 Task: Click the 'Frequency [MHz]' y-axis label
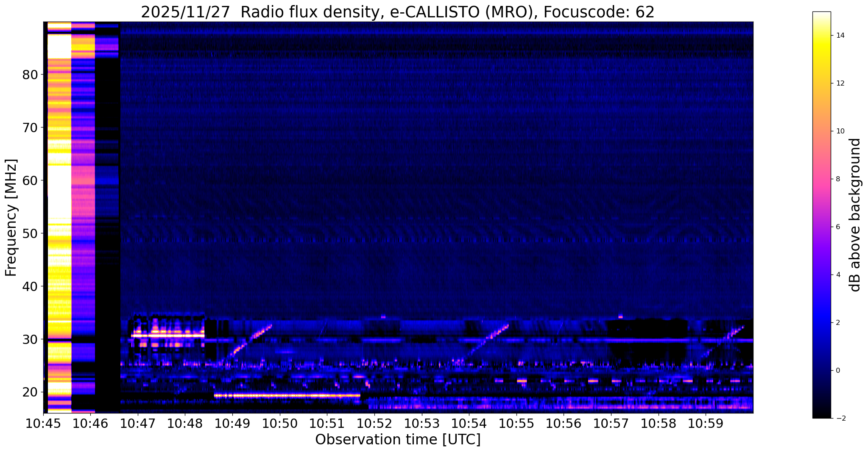[11, 218]
